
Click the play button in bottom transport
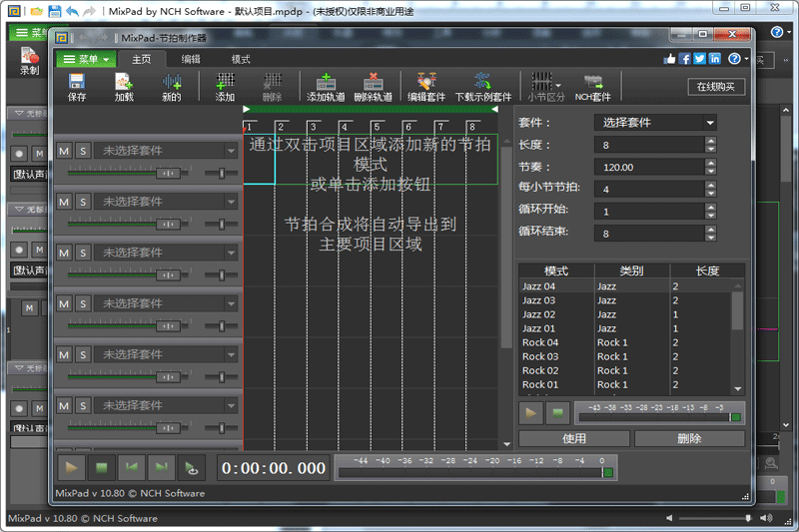(71, 468)
